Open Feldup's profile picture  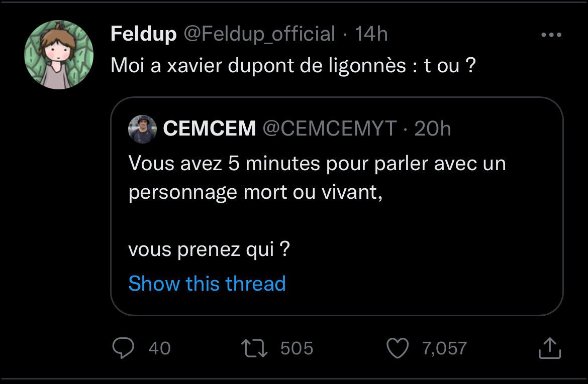[x=59, y=55]
